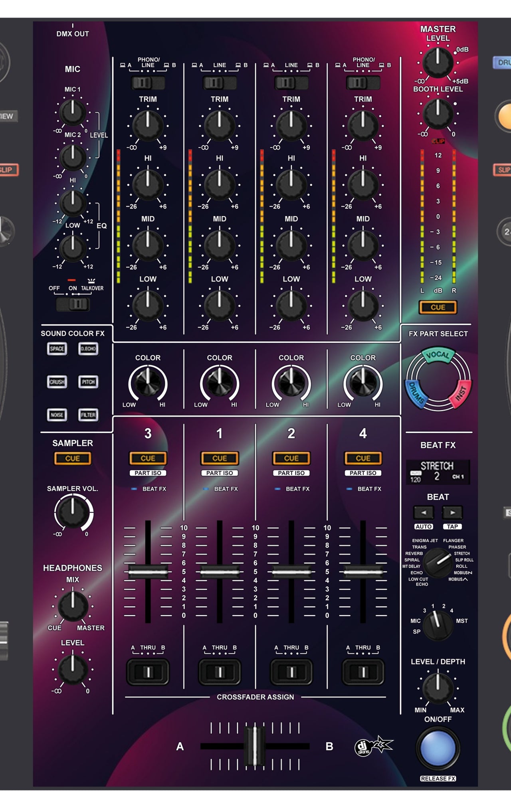The width and height of the screenshot is (511, 812).
Task: Enable the NOISE sound color effect
Action: [57, 415]
